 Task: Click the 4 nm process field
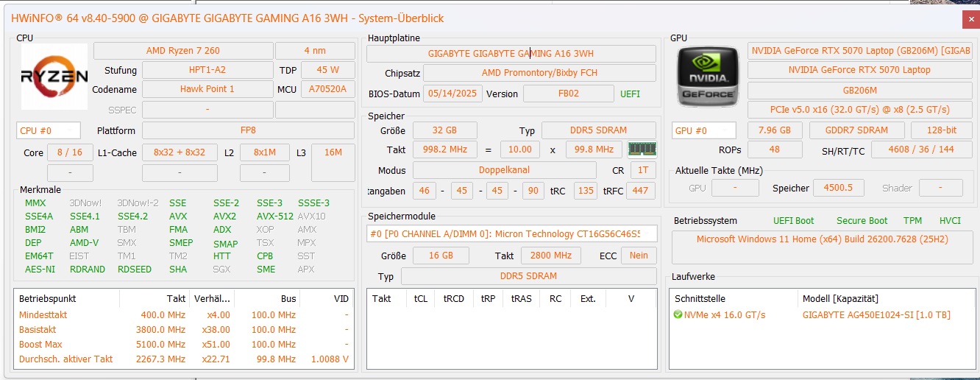click(x=315, y=51)
